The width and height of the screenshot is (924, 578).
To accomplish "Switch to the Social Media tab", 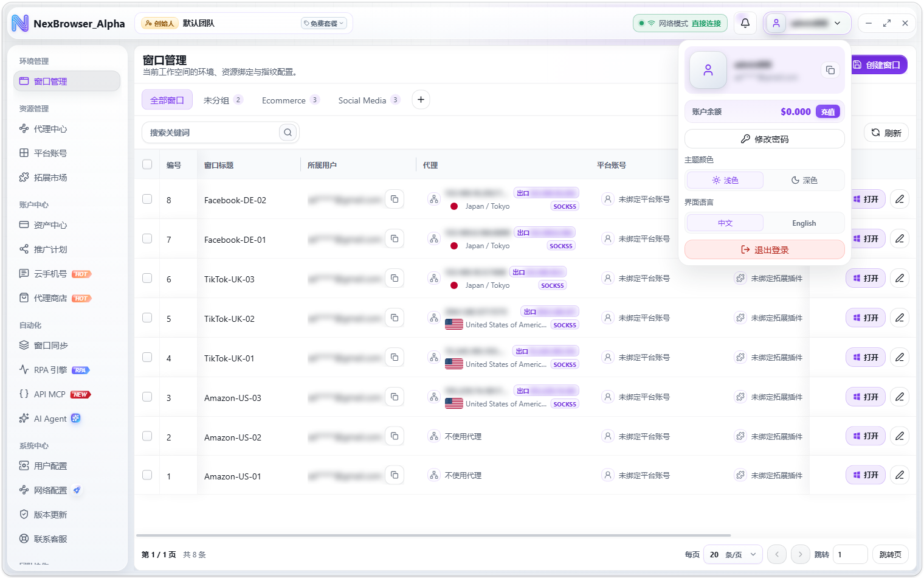I will (369, 100).
